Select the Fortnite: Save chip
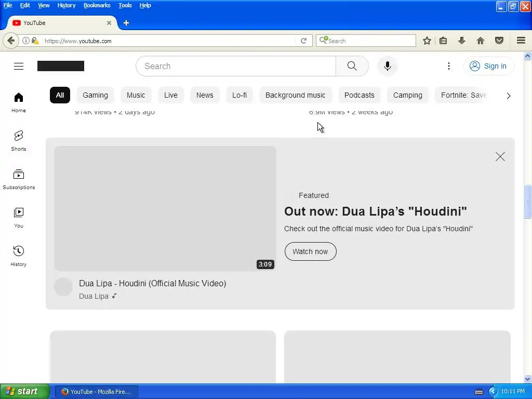Viewport: 532px width, 399px height. click(x=463, y=96)
